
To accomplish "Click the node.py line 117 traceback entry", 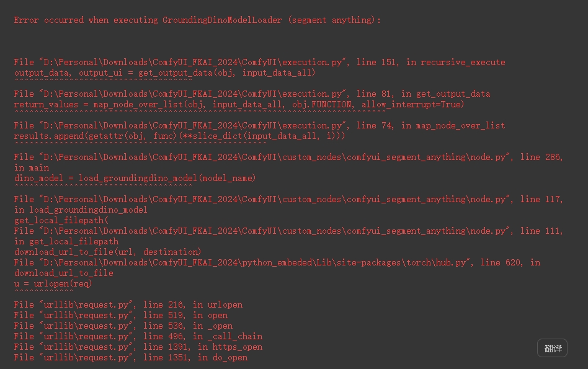I will point(288,199).
